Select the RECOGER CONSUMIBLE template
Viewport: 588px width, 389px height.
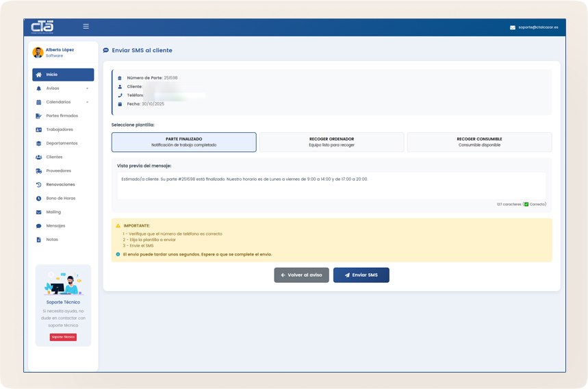(479, 142)
